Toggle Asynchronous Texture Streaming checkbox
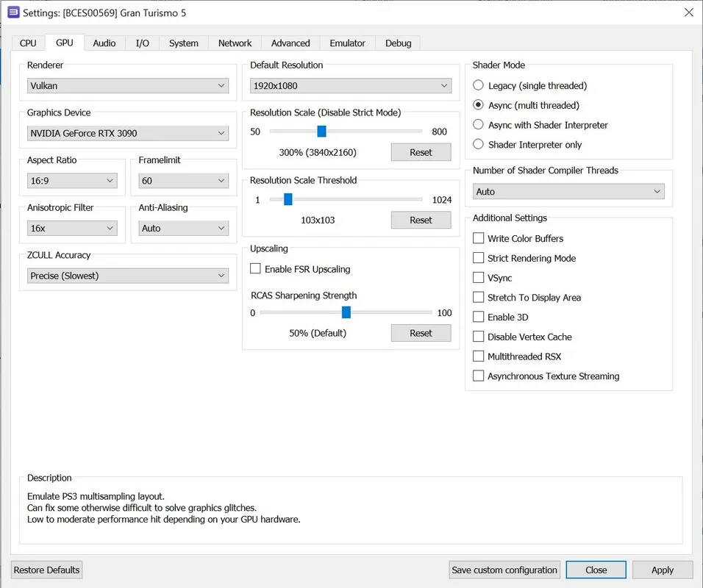 [546, 376]
